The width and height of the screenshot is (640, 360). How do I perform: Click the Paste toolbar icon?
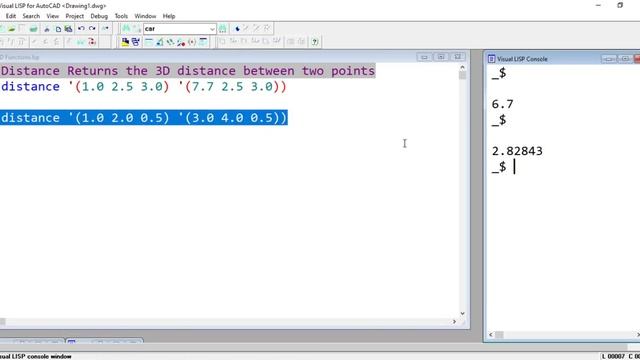(69, 29)
